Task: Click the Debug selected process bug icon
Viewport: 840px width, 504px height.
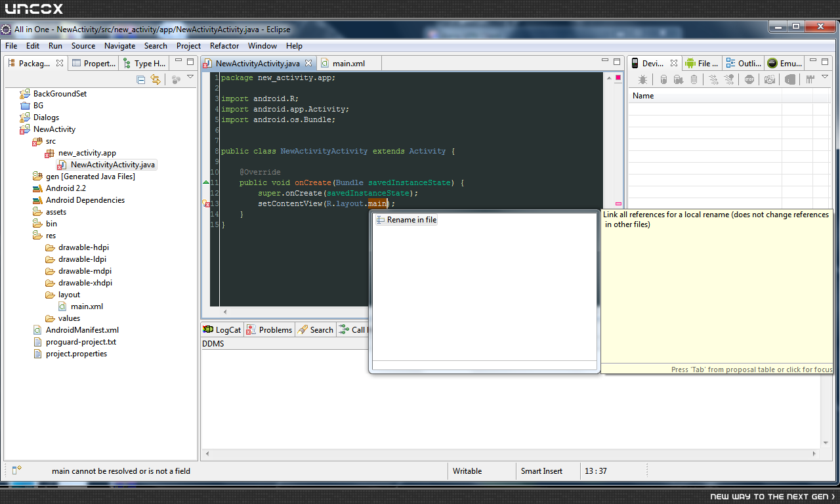Action: (x=643, y=79)
